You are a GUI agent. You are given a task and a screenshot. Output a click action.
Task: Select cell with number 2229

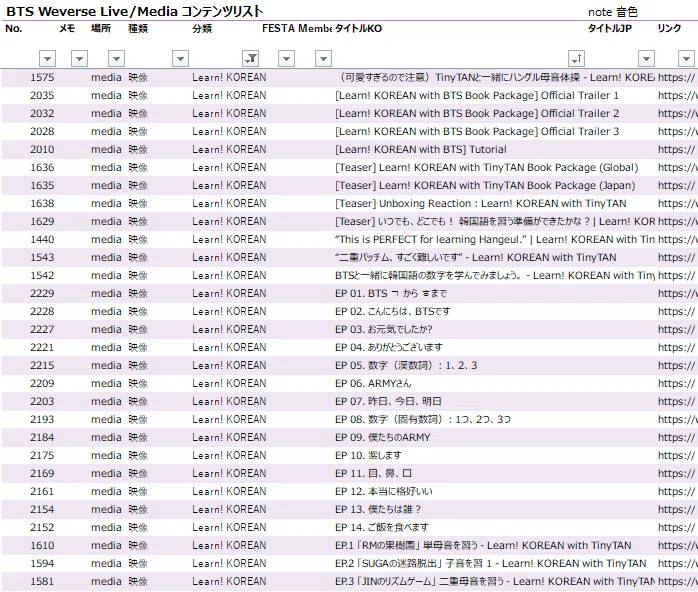42,293
